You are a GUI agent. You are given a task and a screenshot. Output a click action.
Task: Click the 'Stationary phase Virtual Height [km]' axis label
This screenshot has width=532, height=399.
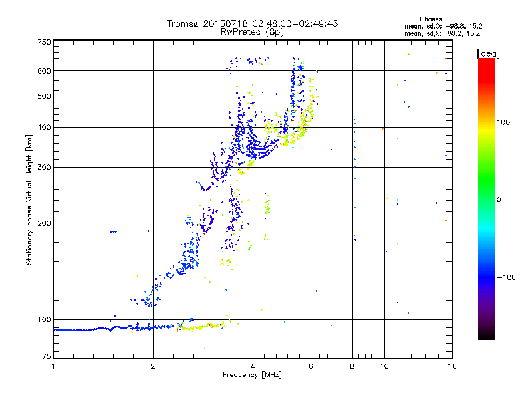tap(29, 199)
